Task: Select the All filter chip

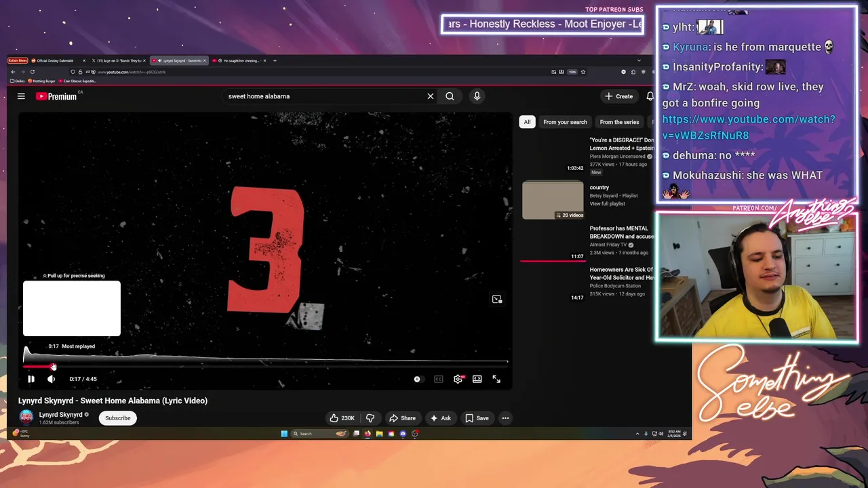Action: (x=527, y=122)
